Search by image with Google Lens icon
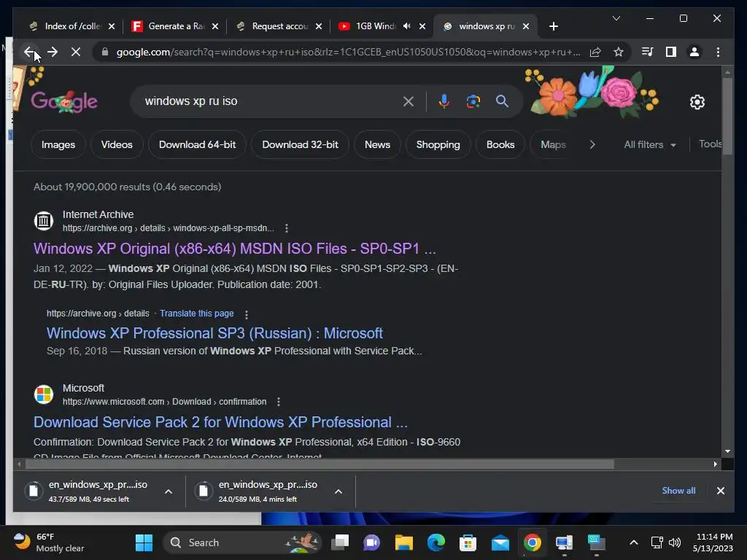Viewport: 747px width, 560px height. coord(473,101)
